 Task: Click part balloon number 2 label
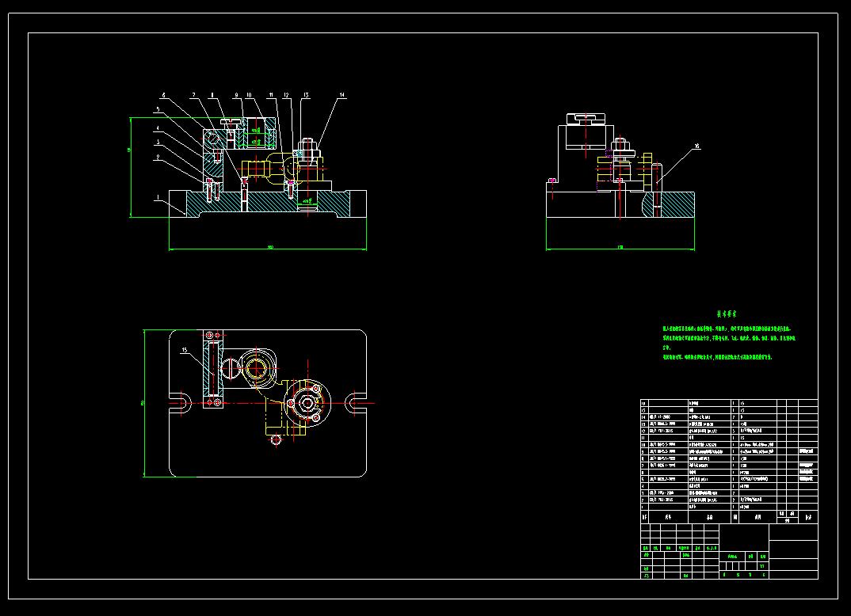coord(158,158)
